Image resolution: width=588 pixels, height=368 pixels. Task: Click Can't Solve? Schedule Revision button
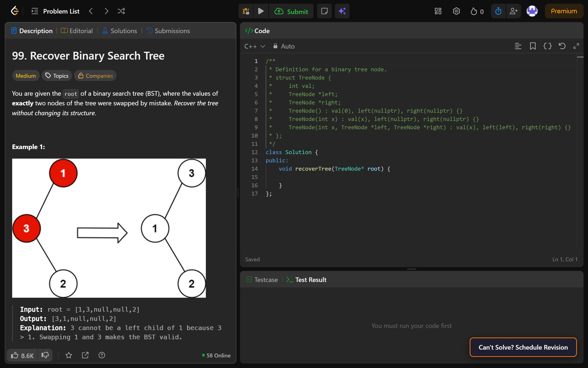(x=523, y=347)
